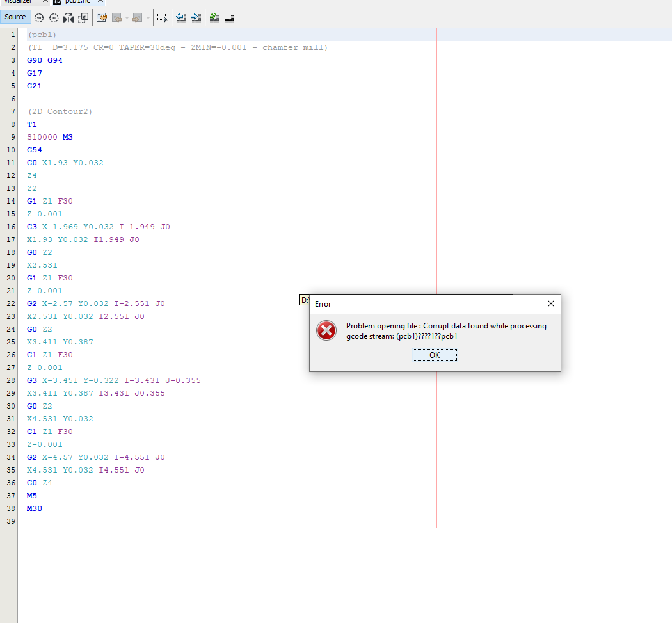Click the mirror gcode icon
Screen dimensions: 672x623
tap(68, 18)
